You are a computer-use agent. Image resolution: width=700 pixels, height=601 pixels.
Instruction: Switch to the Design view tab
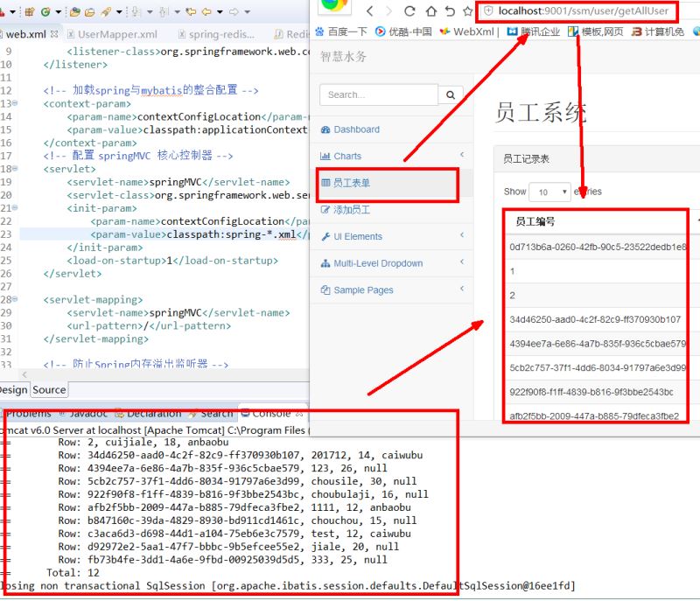coord(13,390)
